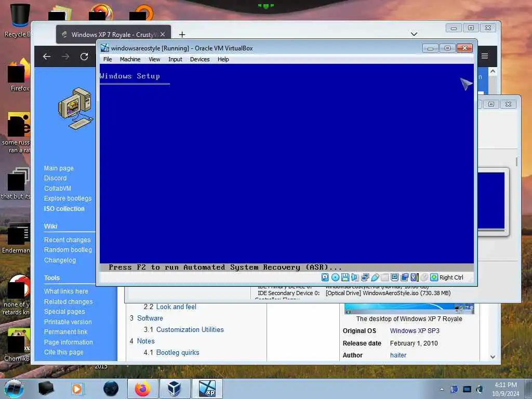
Task: Open the ISO collection link
Action: click(x=64, y=209)
